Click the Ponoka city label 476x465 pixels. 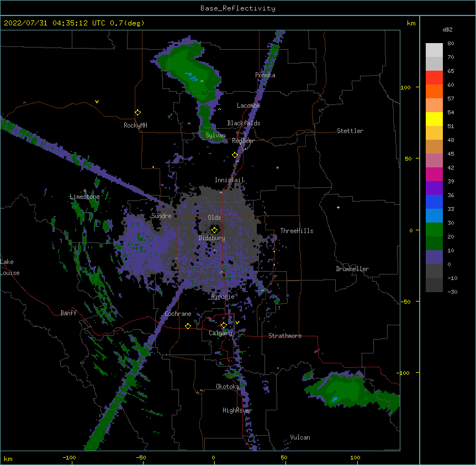265,75
